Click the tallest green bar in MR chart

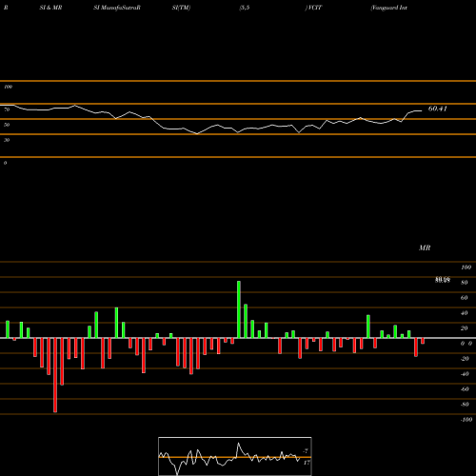(x=239, y=309)
